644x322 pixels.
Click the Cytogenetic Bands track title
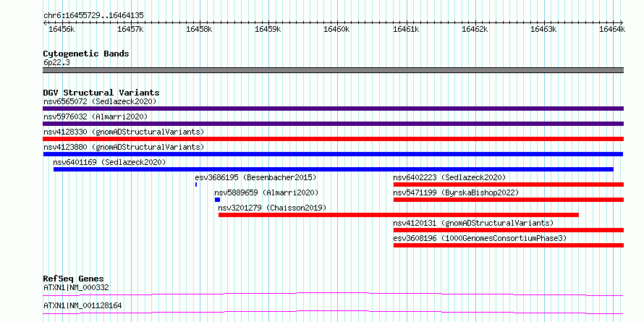86,54
